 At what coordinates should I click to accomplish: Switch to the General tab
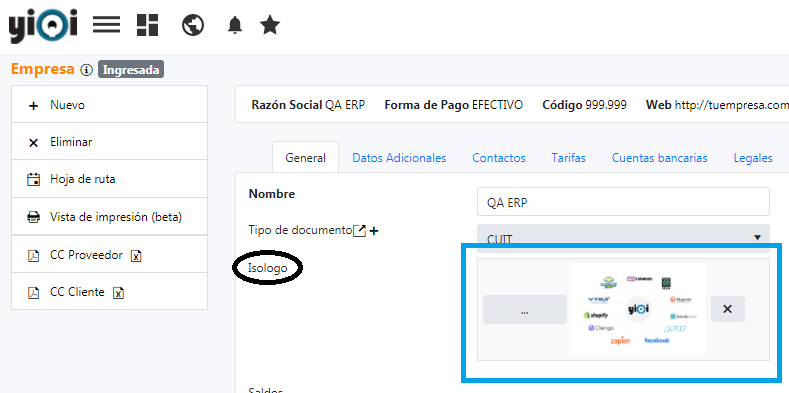(x=305, y=158)
